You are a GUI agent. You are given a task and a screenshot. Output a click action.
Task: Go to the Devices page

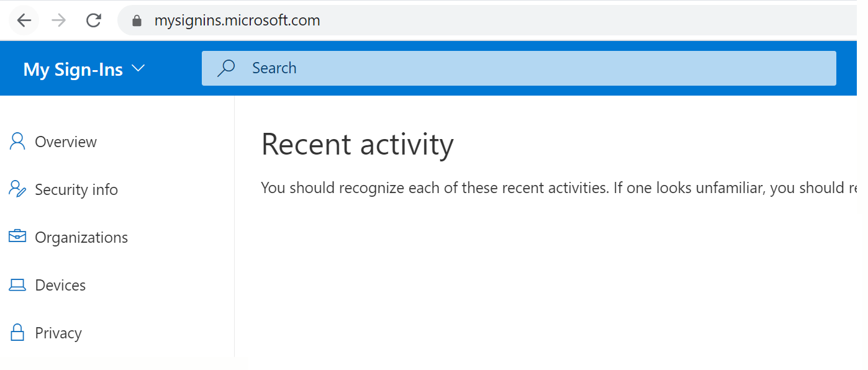pyautogui.click(x=61, y=285)
